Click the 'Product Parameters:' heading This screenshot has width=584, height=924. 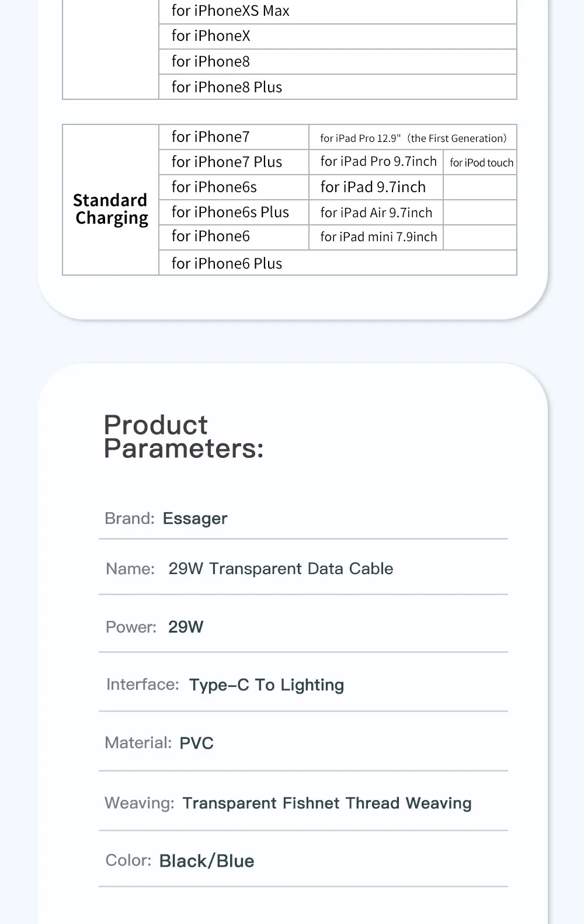pos(183,437)
